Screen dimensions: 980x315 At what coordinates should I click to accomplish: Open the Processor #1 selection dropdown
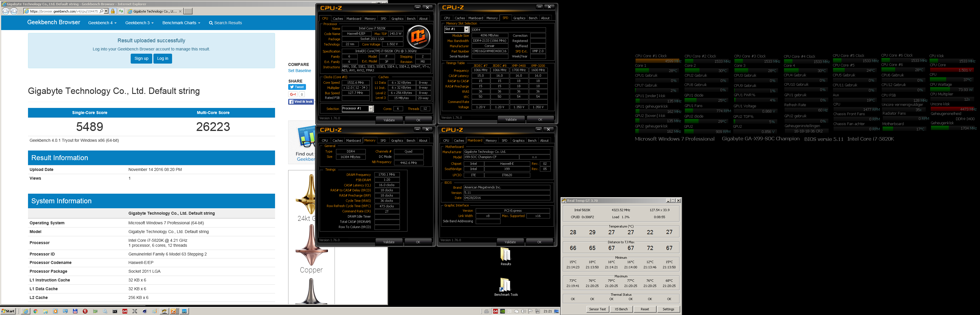coord(371,109)
